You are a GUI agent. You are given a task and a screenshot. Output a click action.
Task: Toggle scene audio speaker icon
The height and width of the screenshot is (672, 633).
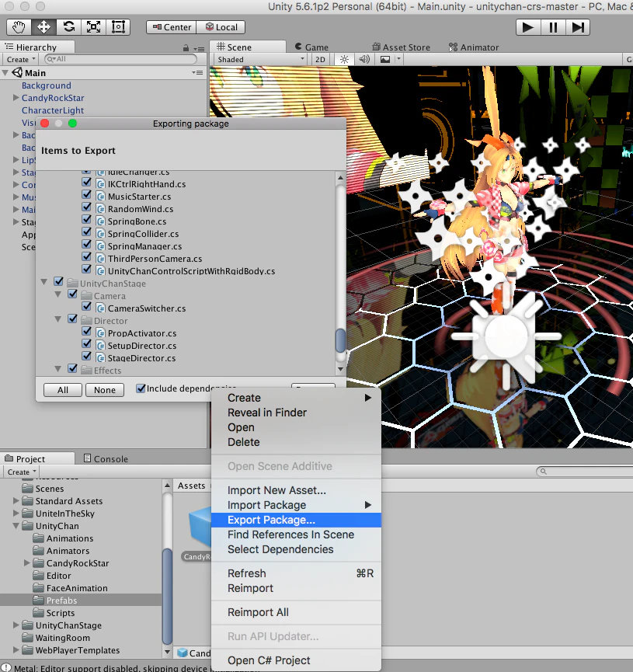tap(364, 59)
